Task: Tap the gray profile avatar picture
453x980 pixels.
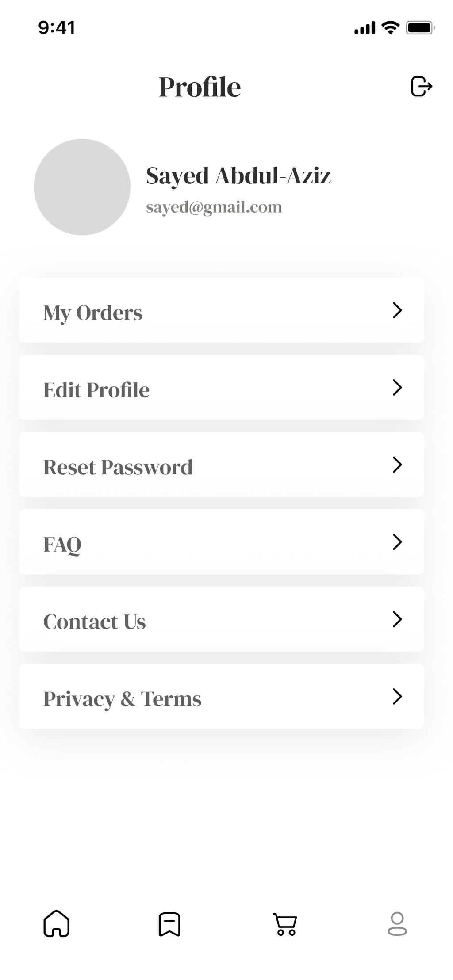Action: click(82, 187)
